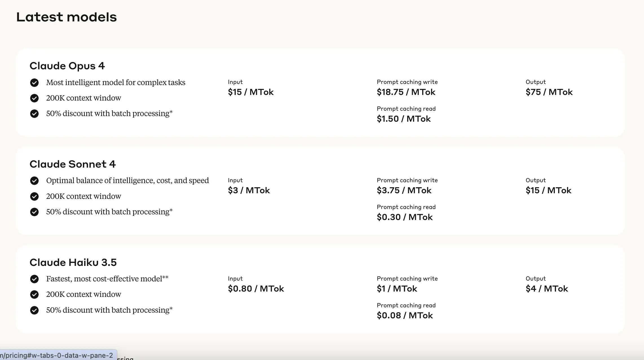This screenshot has width=644, height=360.
Task: Click checkmark icon beside Sonnet 4 batch processing discount
Action: 34,212
